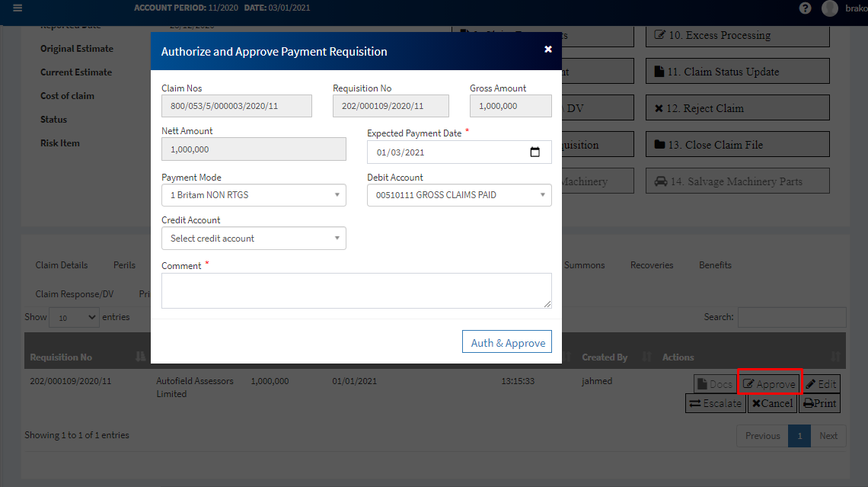Open the Claim Details tab
Screen dimensions: 868x487
click(x=62, y=265)
